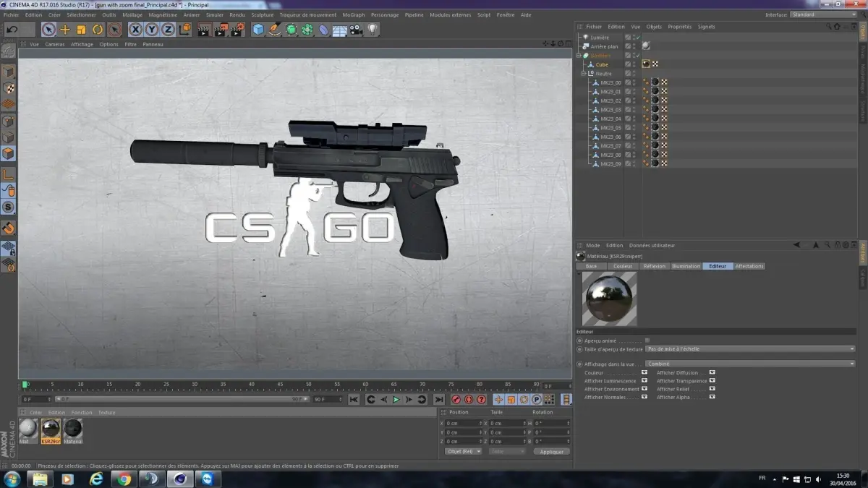Open the Interface Standard layout dropdown
This screenshot has width=868, height=488.
tap(823, 14)
